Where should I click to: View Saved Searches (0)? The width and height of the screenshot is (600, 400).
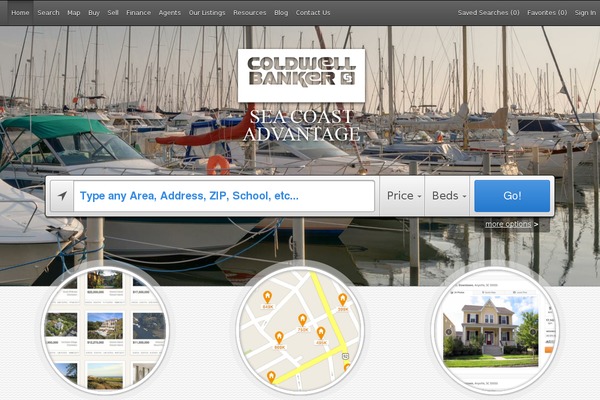[x=488, y=13]
